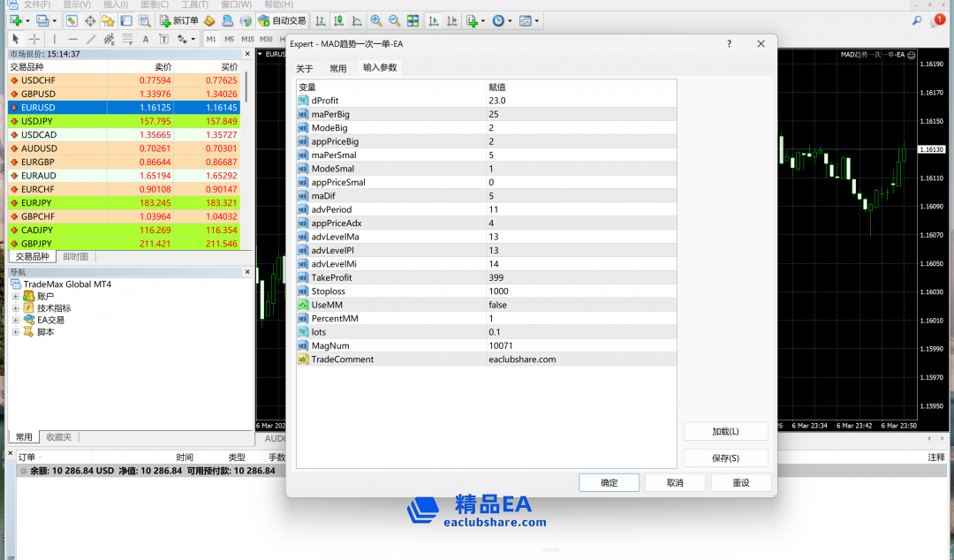Toggle 自动交易 AutoTrading in the toolbar

tap(282, 20)
